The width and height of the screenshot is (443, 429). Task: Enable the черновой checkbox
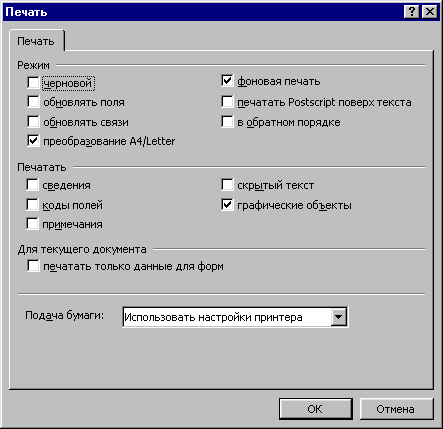tap(33, 82)
